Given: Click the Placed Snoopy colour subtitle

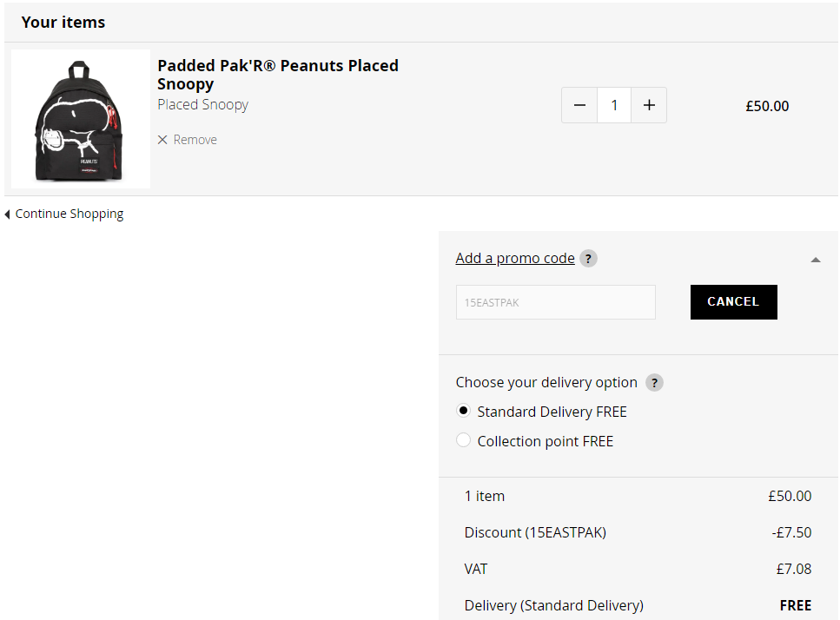Looking at the screenshot, I should pos(202,104).
